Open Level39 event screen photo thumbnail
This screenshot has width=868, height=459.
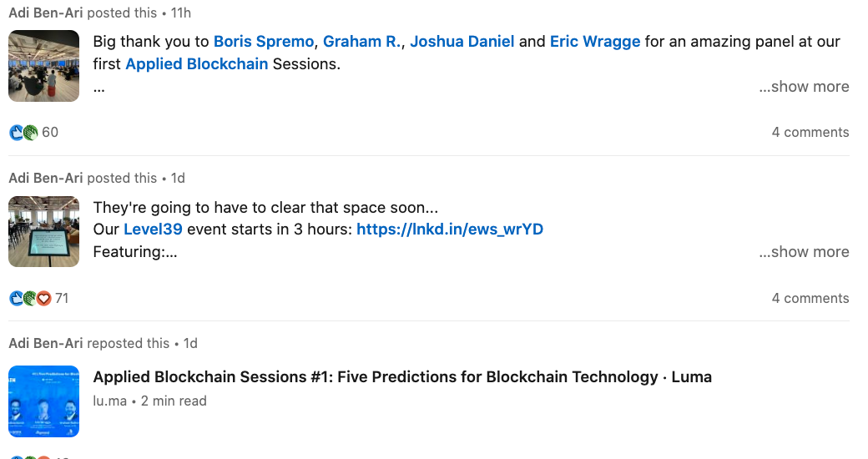pyautogui.click(x=44, y=232)
